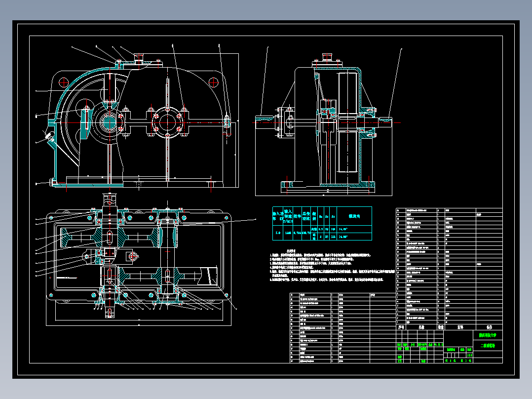
Task: Click the output shaft end in side view
Action: (385, 122)
